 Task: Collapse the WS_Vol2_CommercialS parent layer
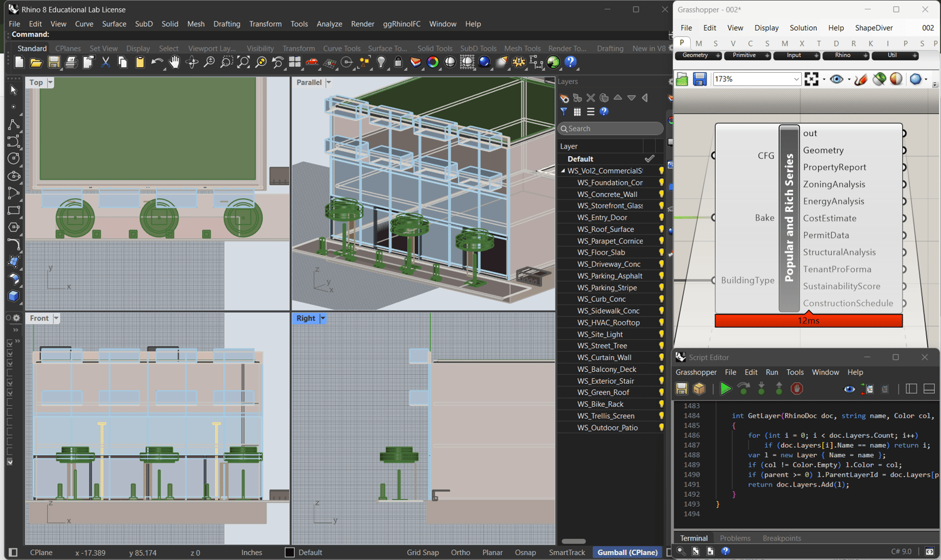[563, 171]
